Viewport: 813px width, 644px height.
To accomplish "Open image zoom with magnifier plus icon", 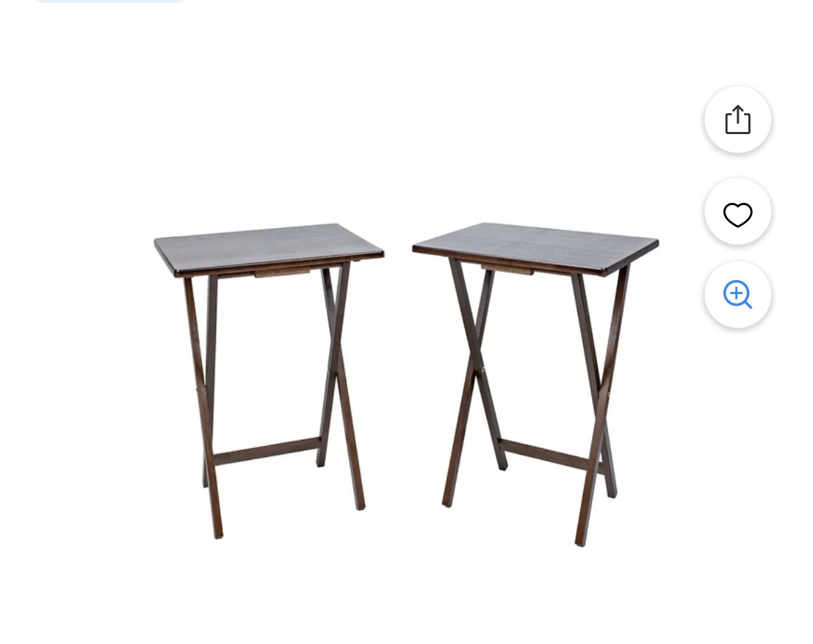I will (x=737, y=295).
